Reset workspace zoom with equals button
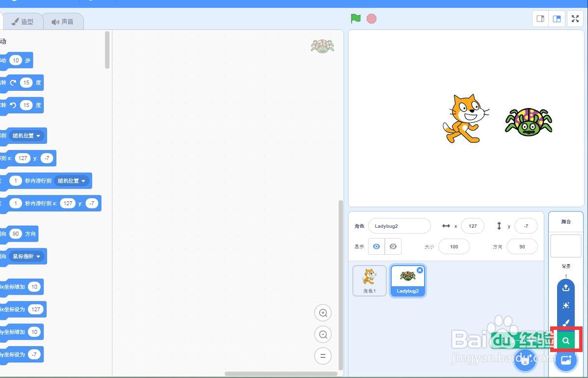This screenshot has height=378, width=588. [323, 356]
